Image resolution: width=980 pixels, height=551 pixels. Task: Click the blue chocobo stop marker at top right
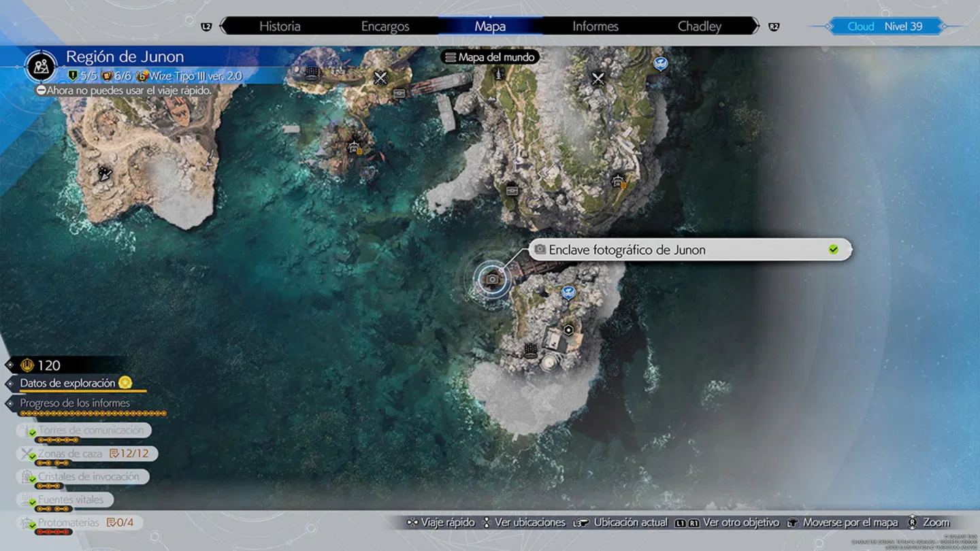coord(660,64)
